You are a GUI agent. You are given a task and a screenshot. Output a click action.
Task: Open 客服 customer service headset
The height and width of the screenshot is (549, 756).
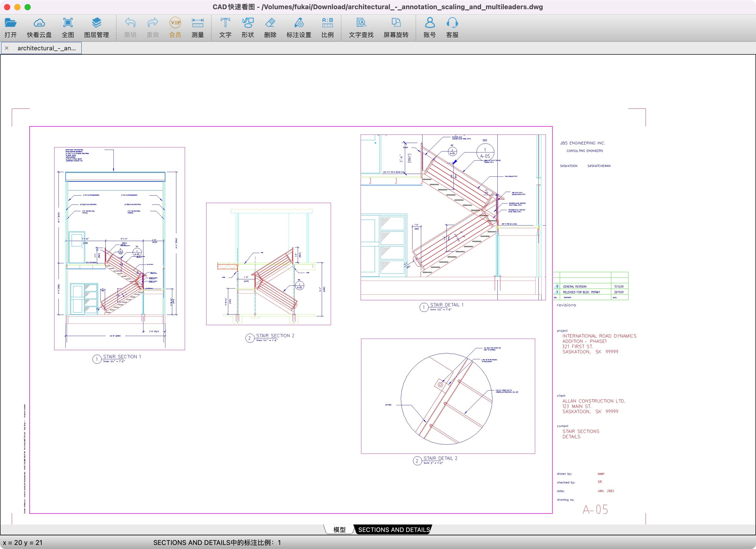click(x=452, y=23)
